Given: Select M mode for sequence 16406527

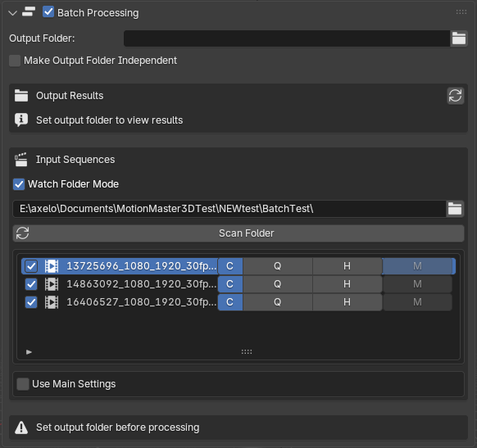Looking at the screenshot, I should tap(417, 302).
